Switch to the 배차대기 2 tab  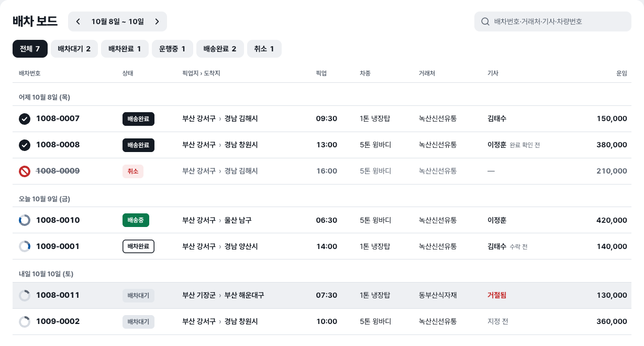click(x=74, y=49)
